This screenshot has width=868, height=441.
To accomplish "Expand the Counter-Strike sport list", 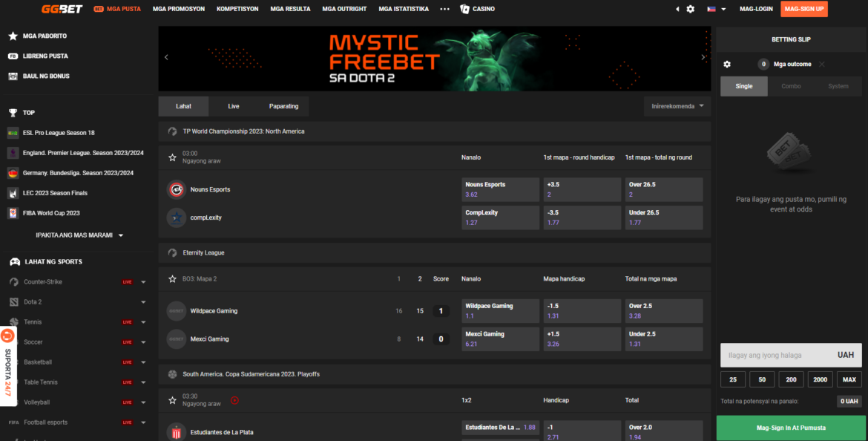I will tap(143, 282).
